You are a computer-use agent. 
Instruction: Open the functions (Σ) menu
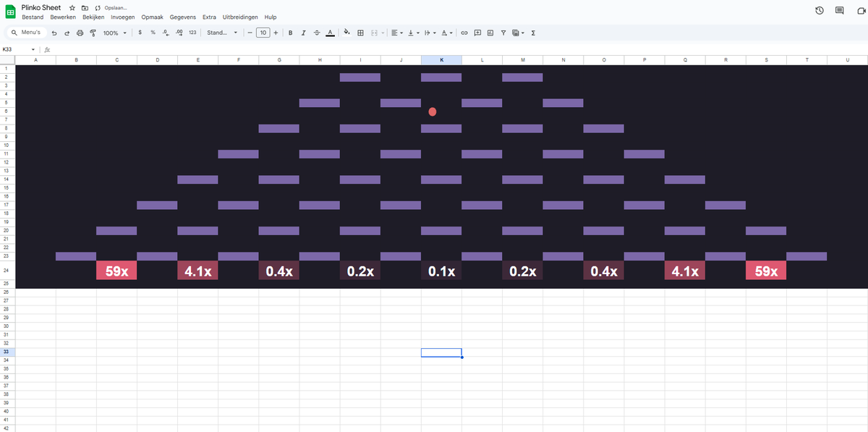pyautogui.click(x=533, y=33)
